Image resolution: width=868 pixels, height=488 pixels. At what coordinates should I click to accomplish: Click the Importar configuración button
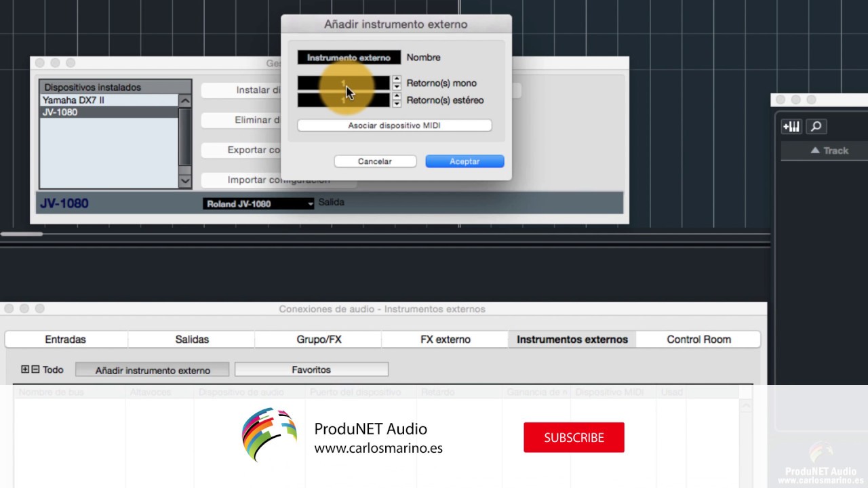(x=279, y=180)
